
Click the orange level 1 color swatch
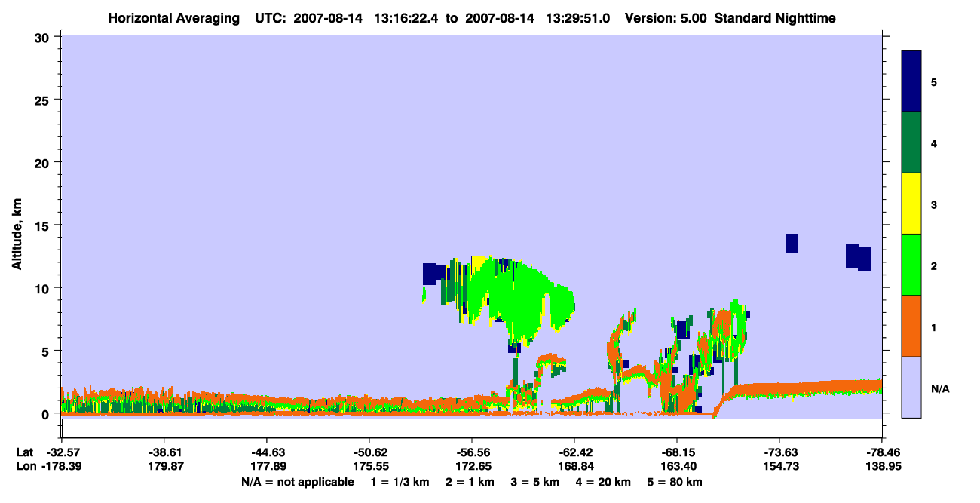(x=911, y=326)
